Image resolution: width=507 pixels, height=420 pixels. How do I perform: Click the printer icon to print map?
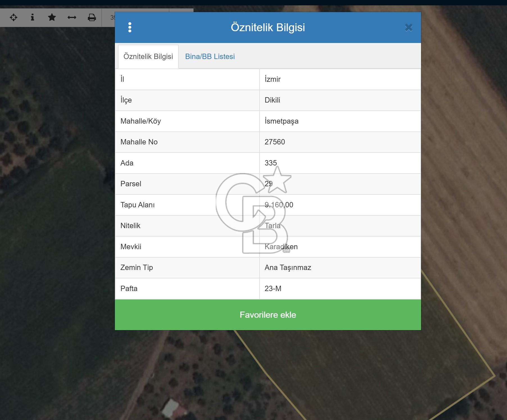pos(92,17)
